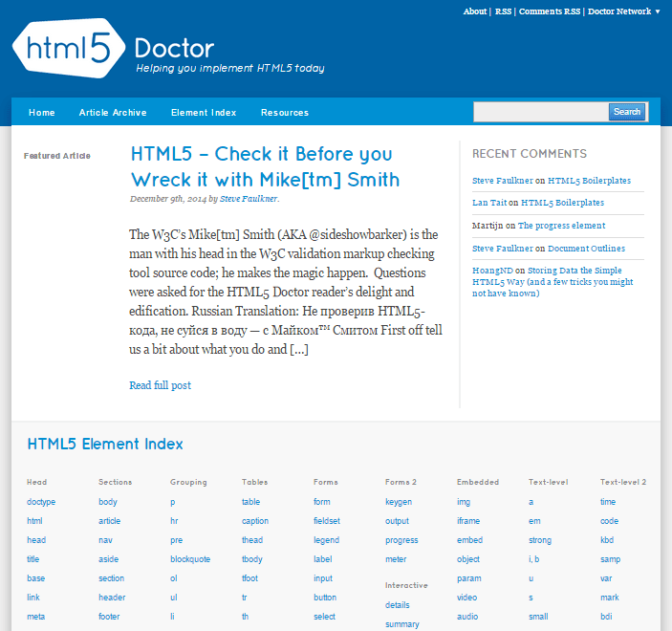Open the meta element link
672x631 pixels.
point(36,617)
